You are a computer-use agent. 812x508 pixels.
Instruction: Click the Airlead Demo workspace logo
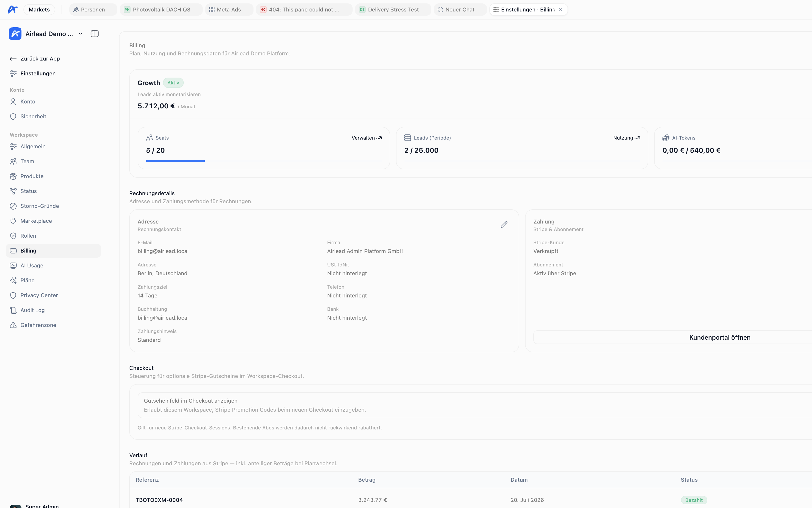(15, 34)
